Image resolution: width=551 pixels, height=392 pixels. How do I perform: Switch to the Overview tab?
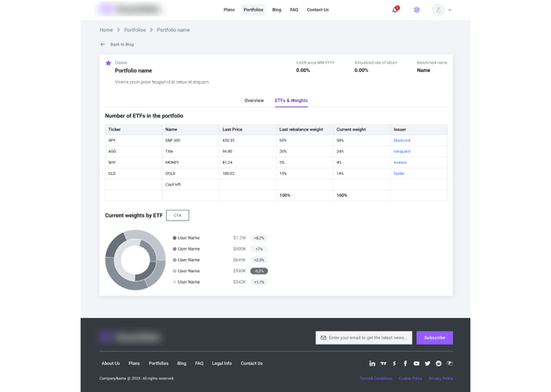point(254,100)
